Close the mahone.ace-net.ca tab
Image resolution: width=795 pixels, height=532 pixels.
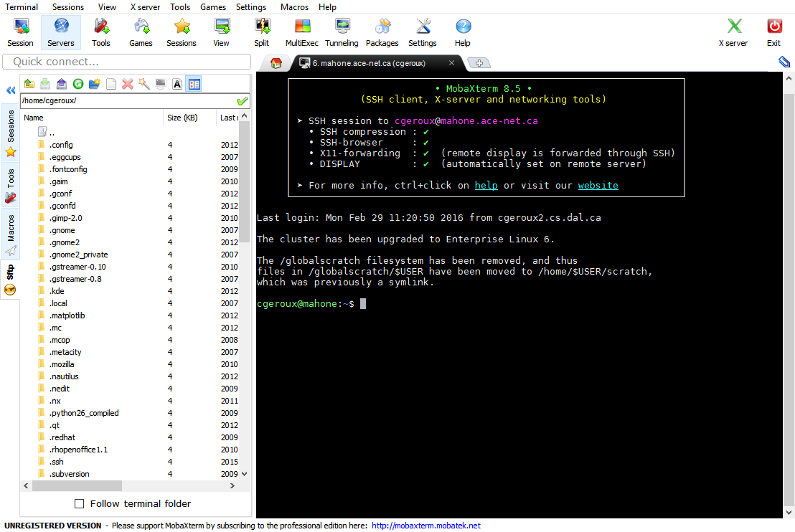point(451,63)
